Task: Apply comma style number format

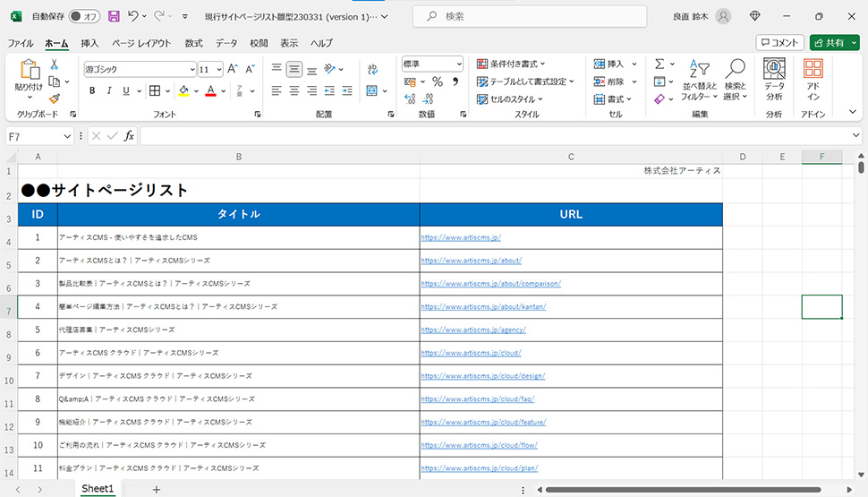Action: (455, 82)
